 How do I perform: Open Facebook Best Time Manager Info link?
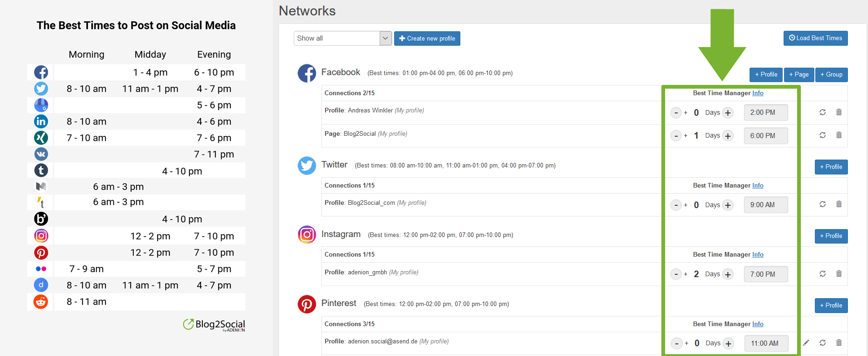(x=758, y=93)
